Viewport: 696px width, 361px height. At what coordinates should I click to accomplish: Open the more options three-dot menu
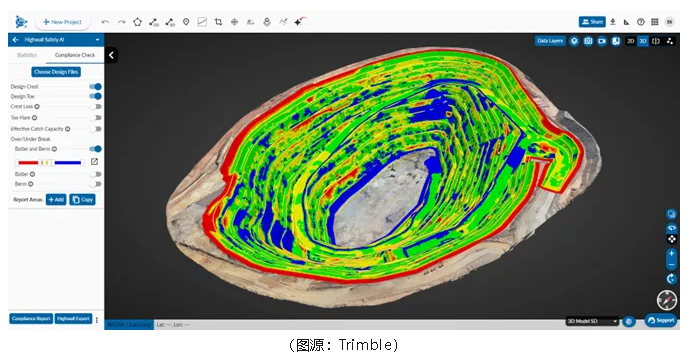[97, 320]
